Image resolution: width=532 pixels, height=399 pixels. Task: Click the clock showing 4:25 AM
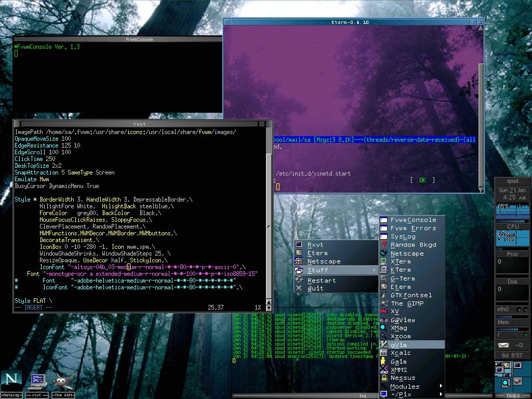click(x=514, y=197)
